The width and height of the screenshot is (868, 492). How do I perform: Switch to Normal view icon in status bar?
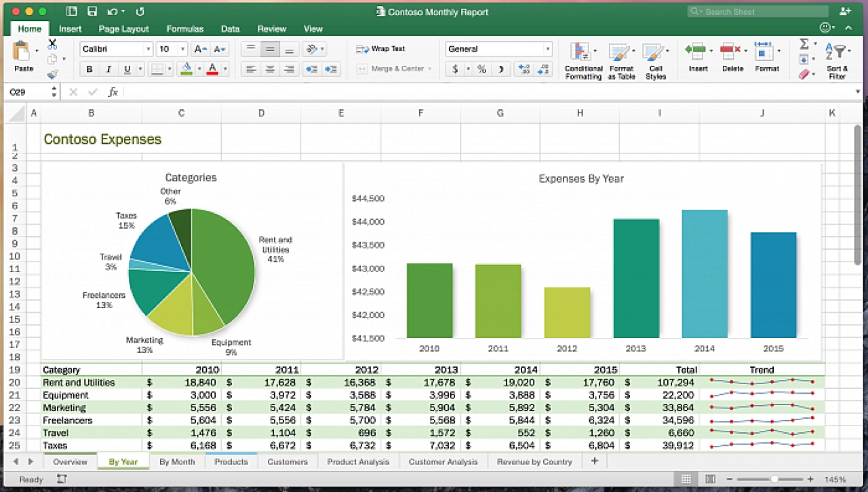pos(686,479)
